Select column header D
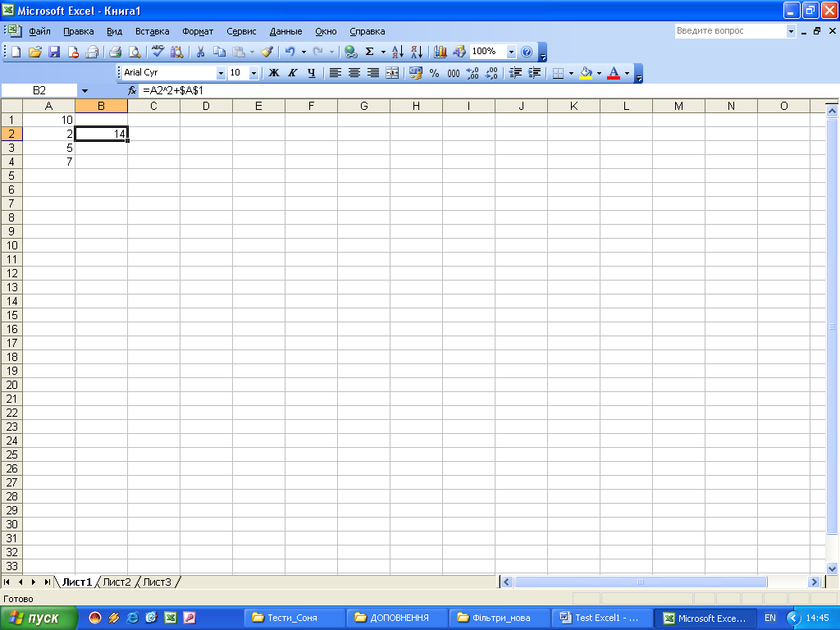The width and height of the screenshot is (840, 630). coord(206,106)
